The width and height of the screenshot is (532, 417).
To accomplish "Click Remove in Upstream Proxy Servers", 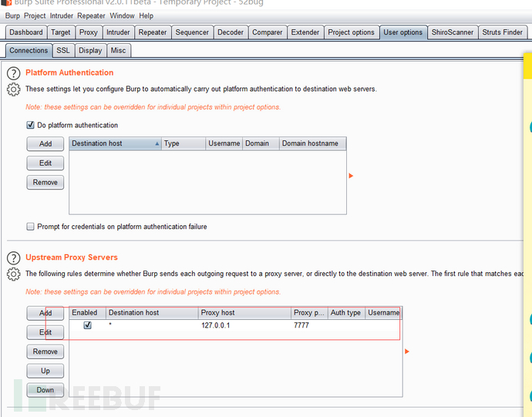I will coord(45,351).
